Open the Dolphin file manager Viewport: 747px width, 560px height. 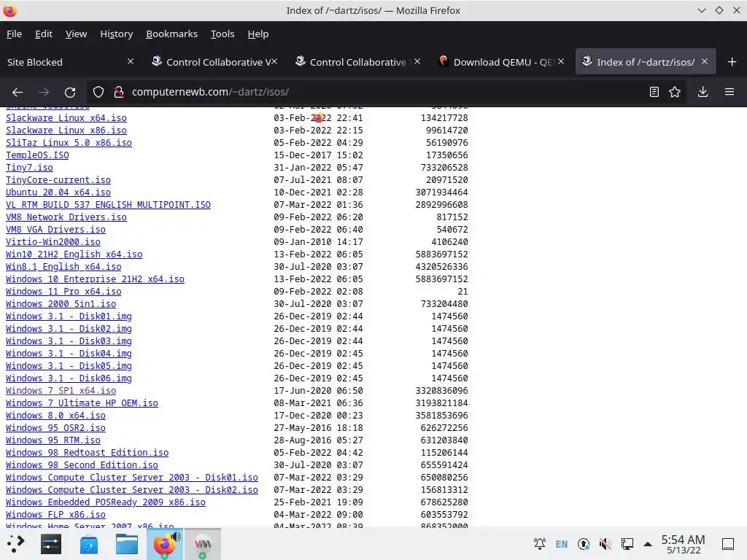[127, 544]
